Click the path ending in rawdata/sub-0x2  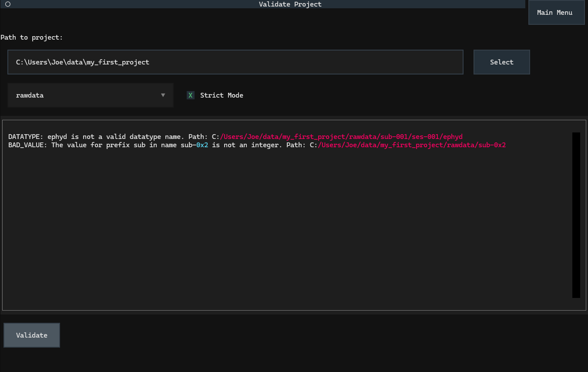click(x=408, y=145)
